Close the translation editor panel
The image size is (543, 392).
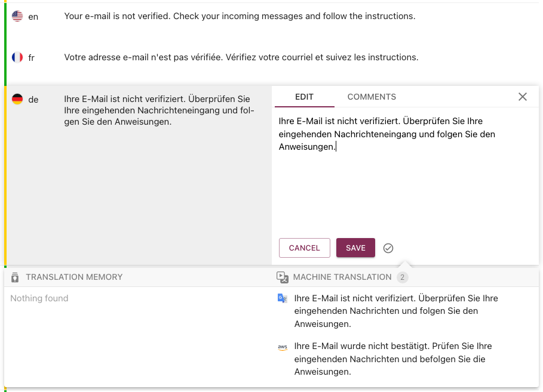[x=523, y=97]
